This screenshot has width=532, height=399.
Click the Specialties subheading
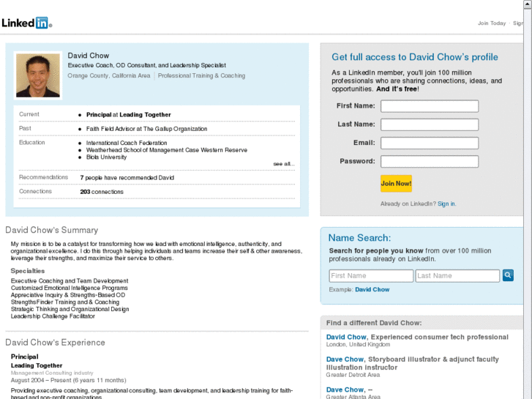click(x=28, y=271)
